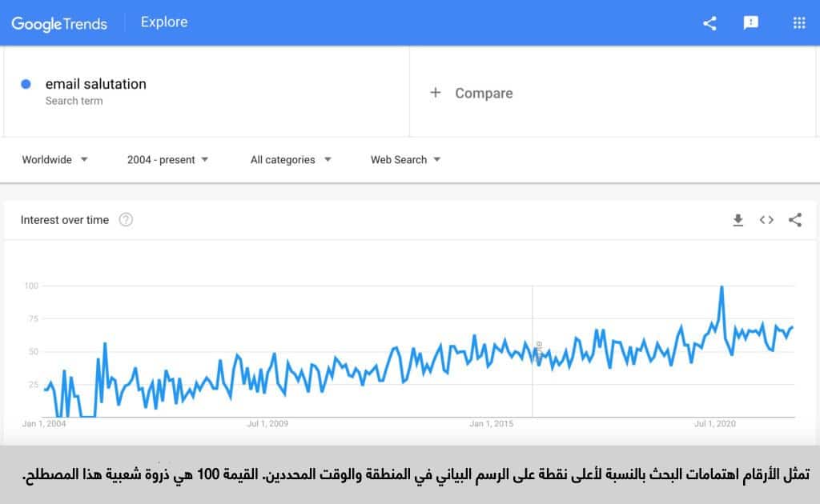Expand the All categories dropdown
820x504 pixels.
coord(290,160)
